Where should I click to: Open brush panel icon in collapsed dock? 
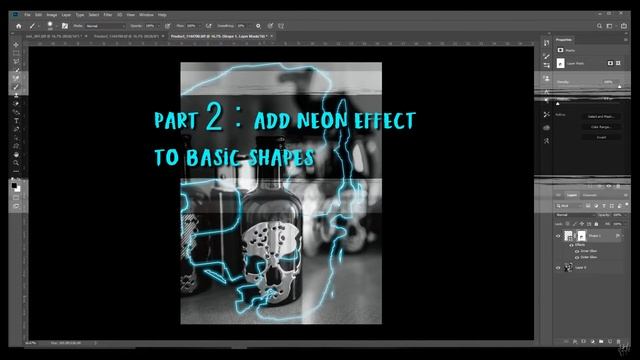(x=547, y=56)
